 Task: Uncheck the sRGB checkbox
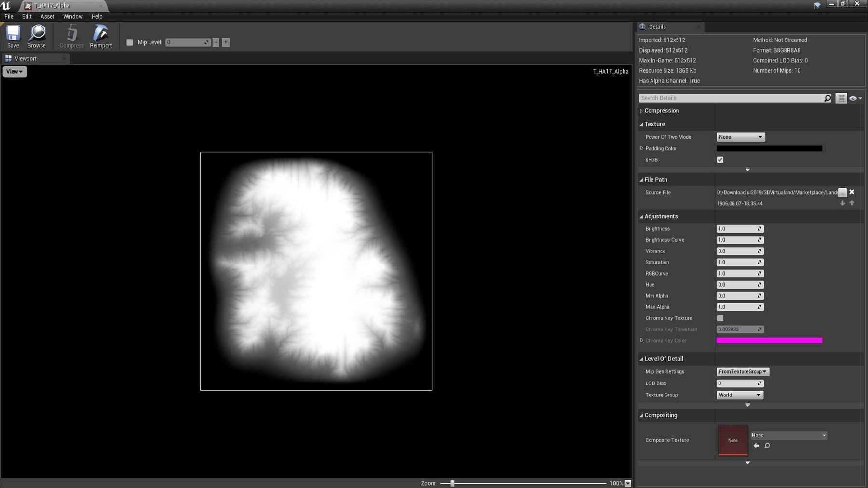[720, 160]
